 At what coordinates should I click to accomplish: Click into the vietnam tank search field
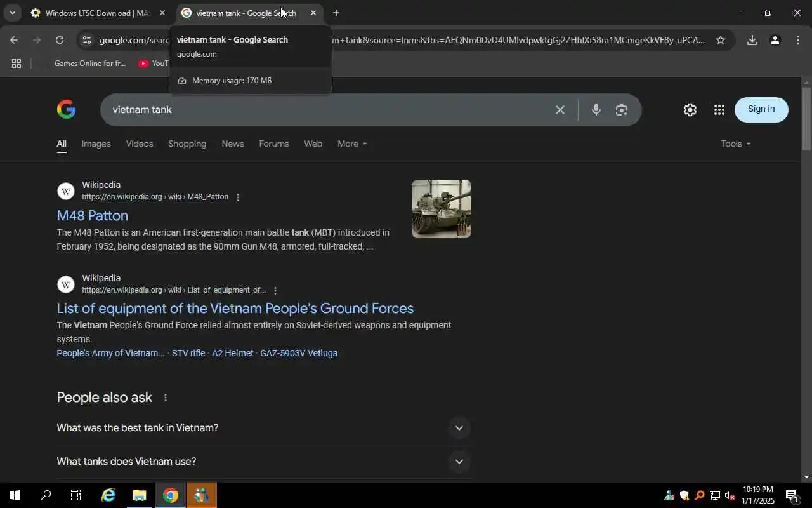point(327,110)
